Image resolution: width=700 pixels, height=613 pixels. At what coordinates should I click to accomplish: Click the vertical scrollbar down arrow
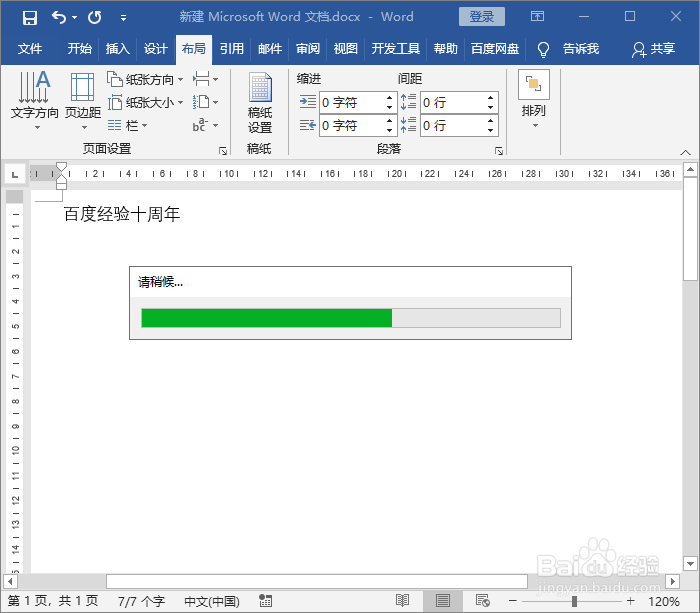690,564
